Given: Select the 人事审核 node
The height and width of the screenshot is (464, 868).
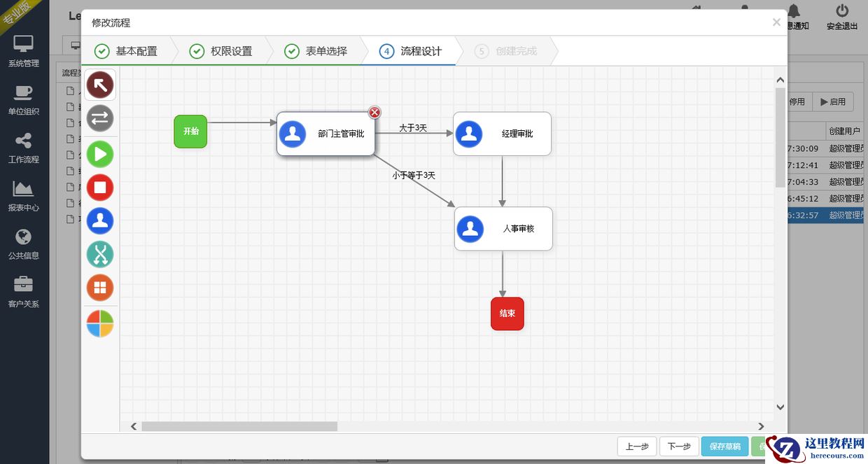Looking at the screenshot, I should coord(503,229).
